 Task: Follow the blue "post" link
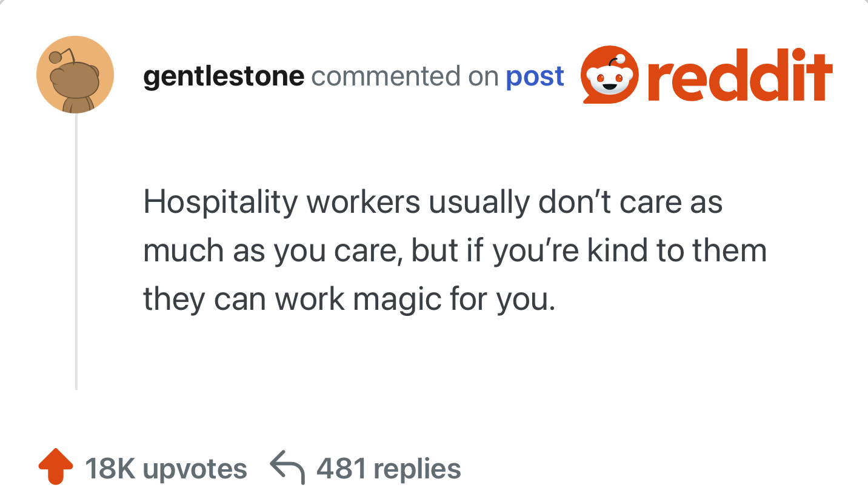pyautogui.click(x=535, y=77)
